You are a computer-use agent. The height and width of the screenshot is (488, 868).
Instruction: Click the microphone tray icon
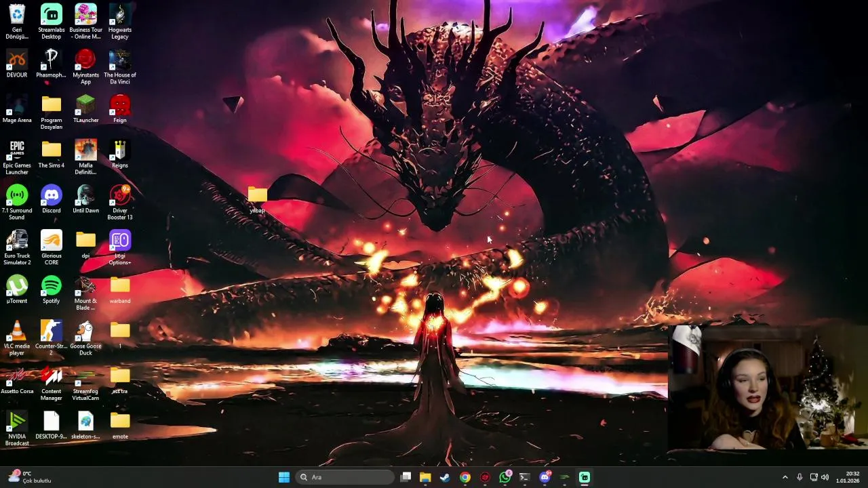(800, 477)
